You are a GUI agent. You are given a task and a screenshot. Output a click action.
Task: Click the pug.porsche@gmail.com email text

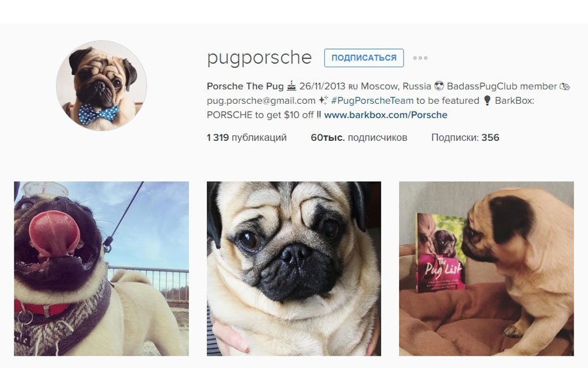261,101
